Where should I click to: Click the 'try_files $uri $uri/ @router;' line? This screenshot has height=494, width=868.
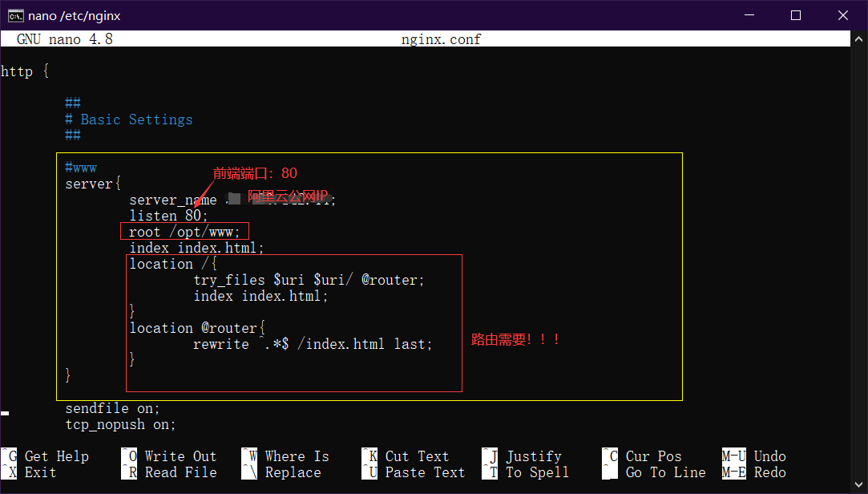309,280
